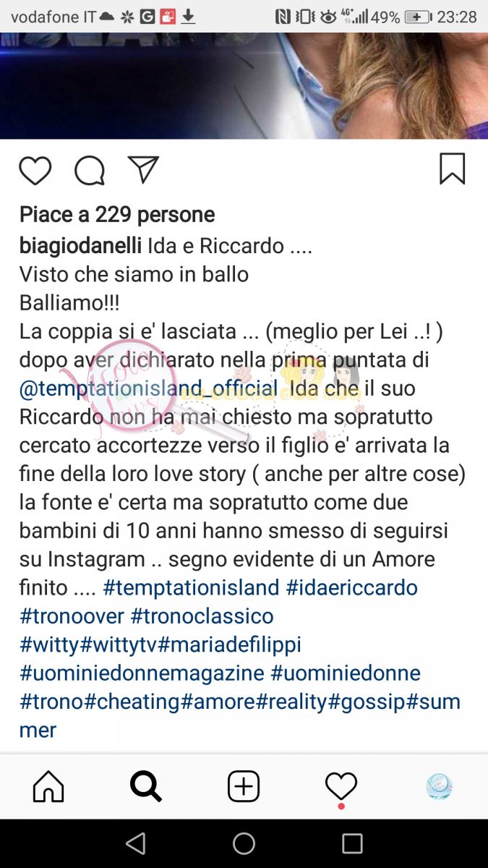Viewport: 488px width, 868px height.
Task: Open biagiodanelli's profile from the caption
Action: [x=80, y=246]
